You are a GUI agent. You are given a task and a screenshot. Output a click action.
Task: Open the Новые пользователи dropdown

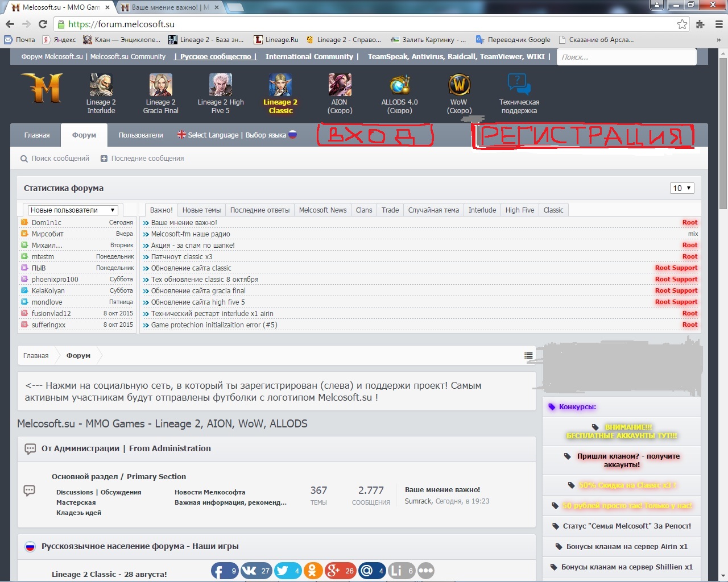coord(73,210)
